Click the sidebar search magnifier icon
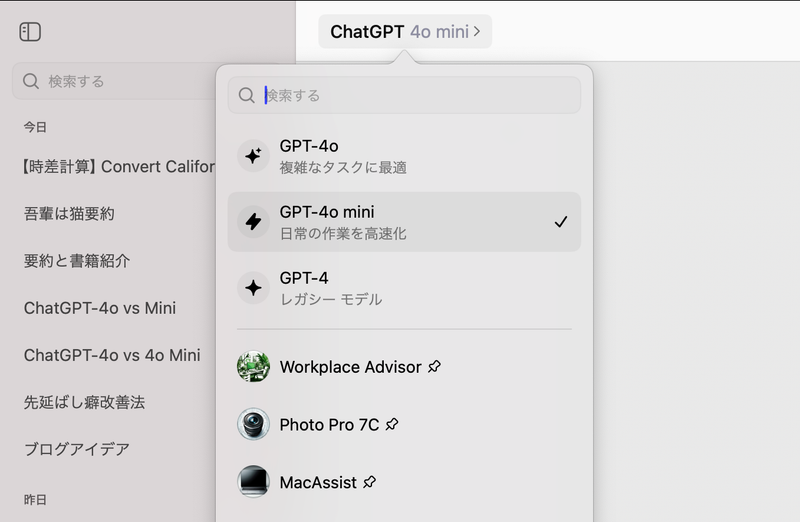This screenshot has height=522, width=800. click(x=31, y=81)
